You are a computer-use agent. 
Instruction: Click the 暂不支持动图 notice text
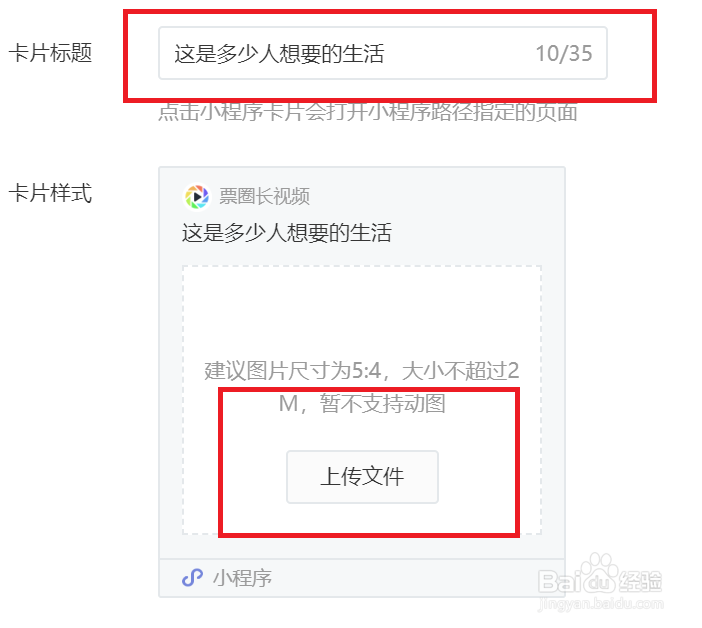pyautogui.click(x=382, y=403)
